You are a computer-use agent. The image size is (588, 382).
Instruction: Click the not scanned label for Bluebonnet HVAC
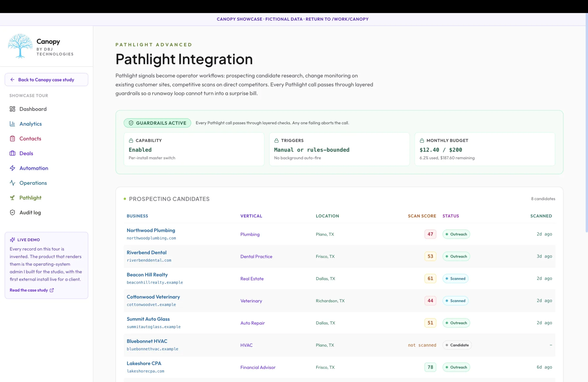click(422, 345)
